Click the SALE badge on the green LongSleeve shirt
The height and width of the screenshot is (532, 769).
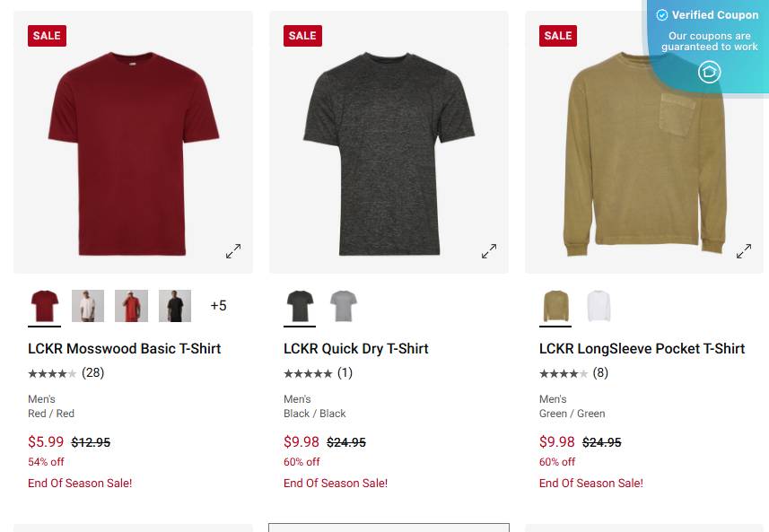(557, 36)
